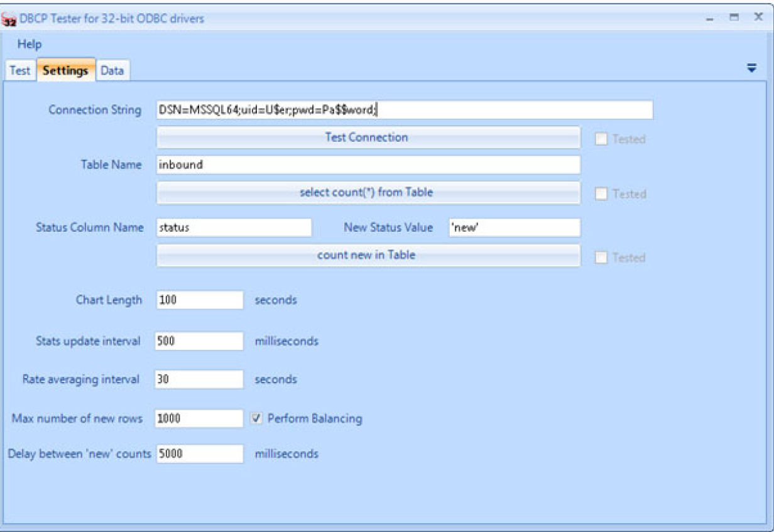Click the count new in Table button
Image resolution: width=774 pixels, height=532 pixels.
click(368, 256)
